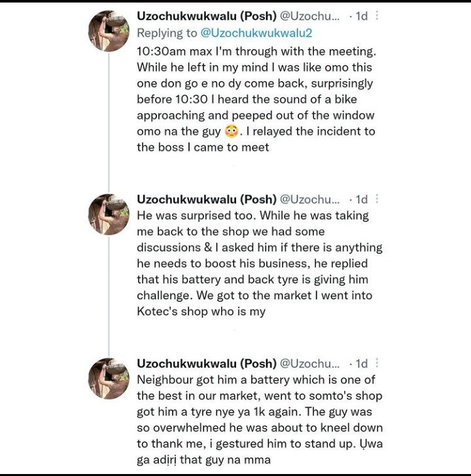
Task: Click the @Uzochu handle on the third tweet
Action: pos(309,363)
